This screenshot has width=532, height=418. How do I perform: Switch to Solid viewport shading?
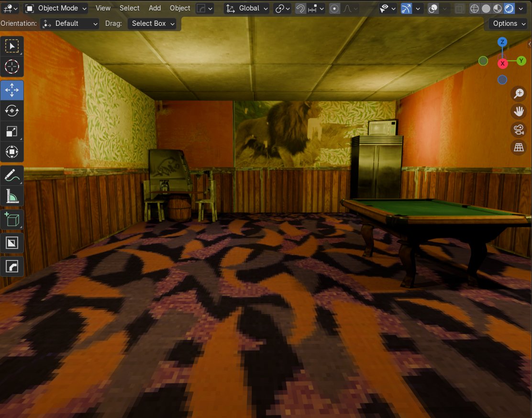coord(486,9)
